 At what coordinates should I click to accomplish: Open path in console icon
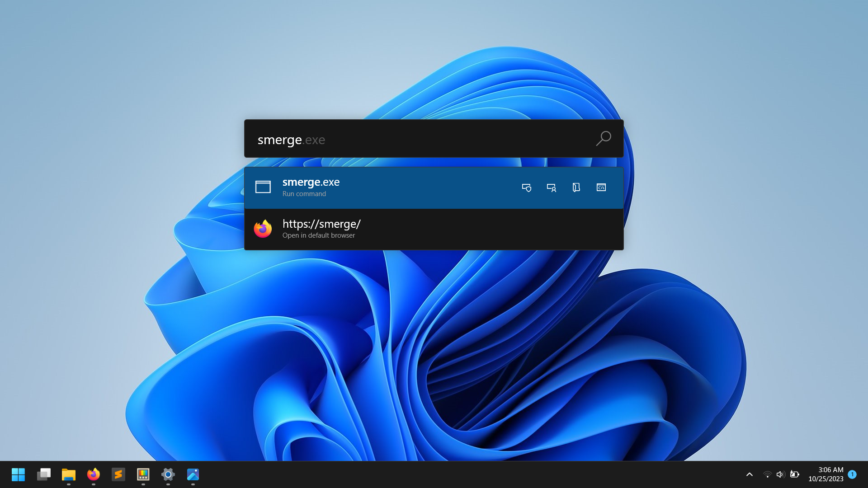click(601, 188)
